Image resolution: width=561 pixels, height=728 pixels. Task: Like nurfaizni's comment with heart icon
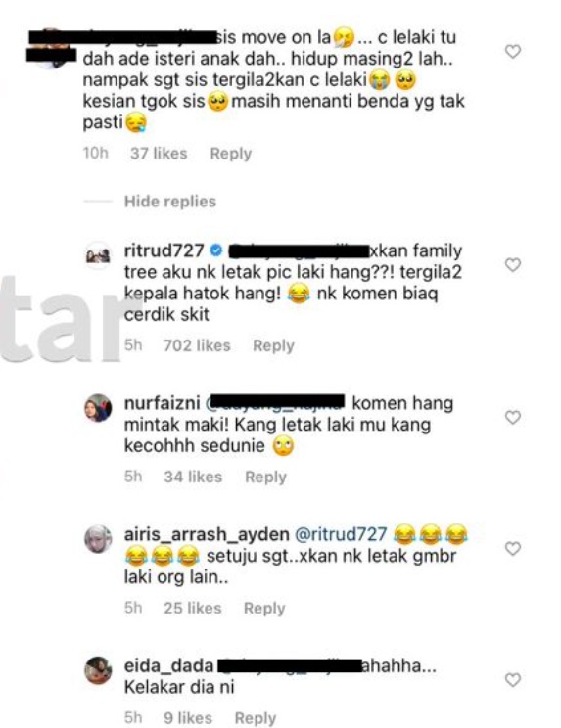click(x=513, y=418)
